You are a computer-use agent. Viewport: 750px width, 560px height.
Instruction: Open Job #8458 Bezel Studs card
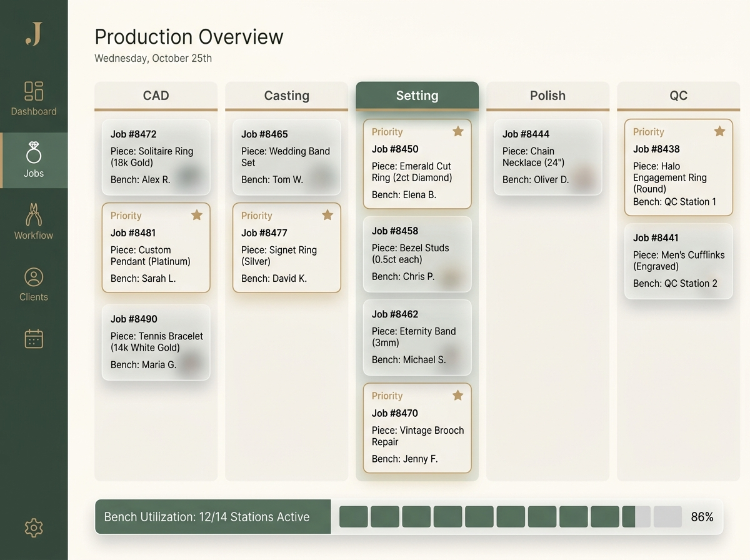pos(417,254)
